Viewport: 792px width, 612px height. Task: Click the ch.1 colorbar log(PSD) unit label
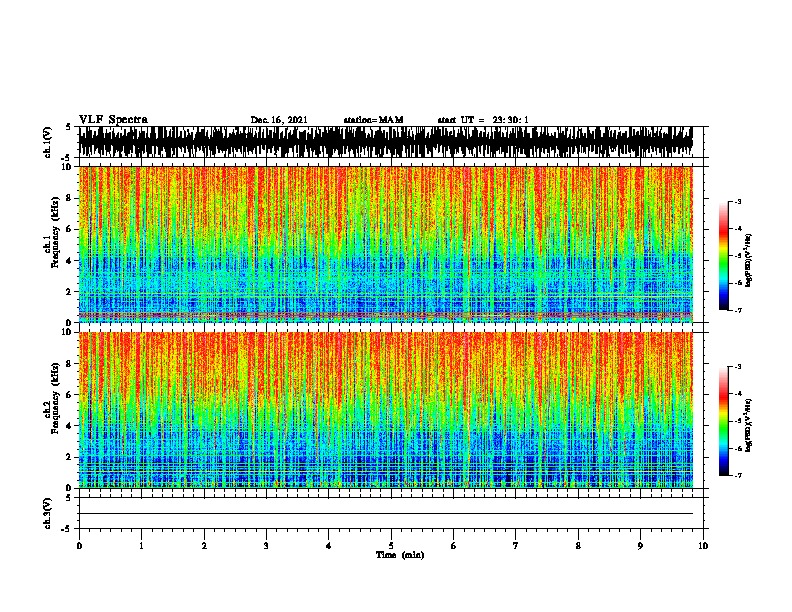point(748,260)
